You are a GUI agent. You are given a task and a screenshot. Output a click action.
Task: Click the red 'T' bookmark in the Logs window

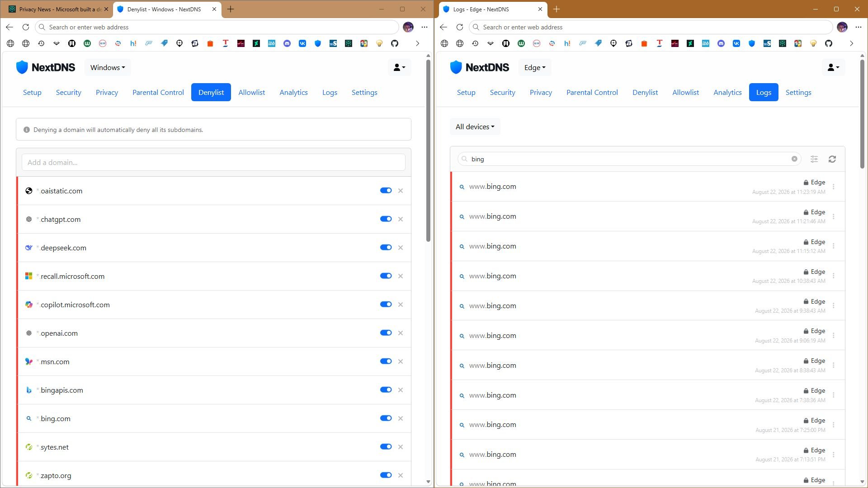tap(660, 43)
